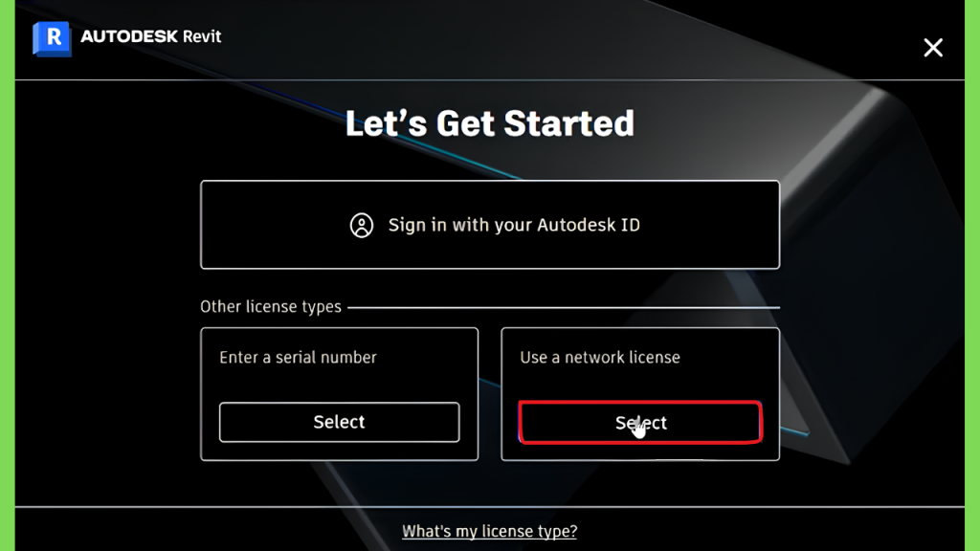Click the person icon beside Sign in
The height and width of the screenshot is (551, 980).
[361, 225]
